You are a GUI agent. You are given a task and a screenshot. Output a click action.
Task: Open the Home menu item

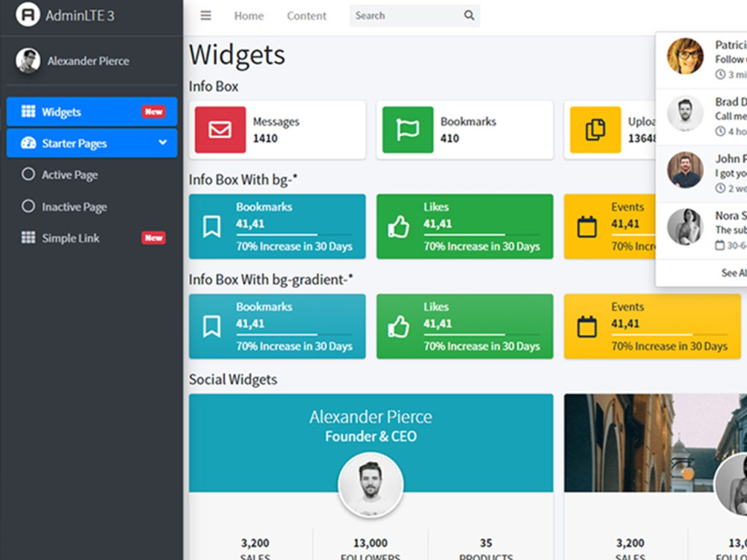[248, 15]
